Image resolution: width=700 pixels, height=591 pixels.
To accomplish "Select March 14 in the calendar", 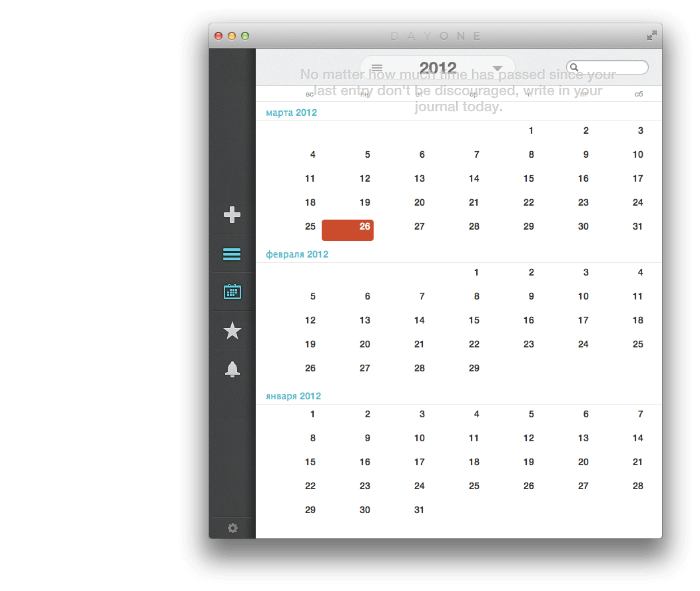I will click(474, 179).
